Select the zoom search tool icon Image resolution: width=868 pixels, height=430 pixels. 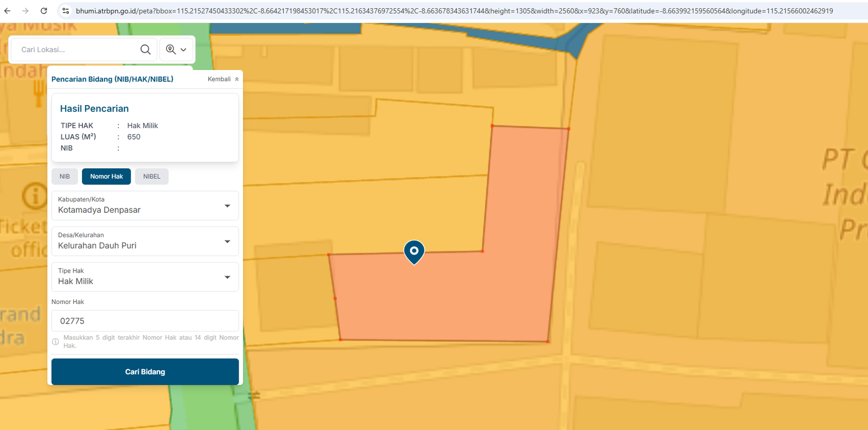point(171,49)
